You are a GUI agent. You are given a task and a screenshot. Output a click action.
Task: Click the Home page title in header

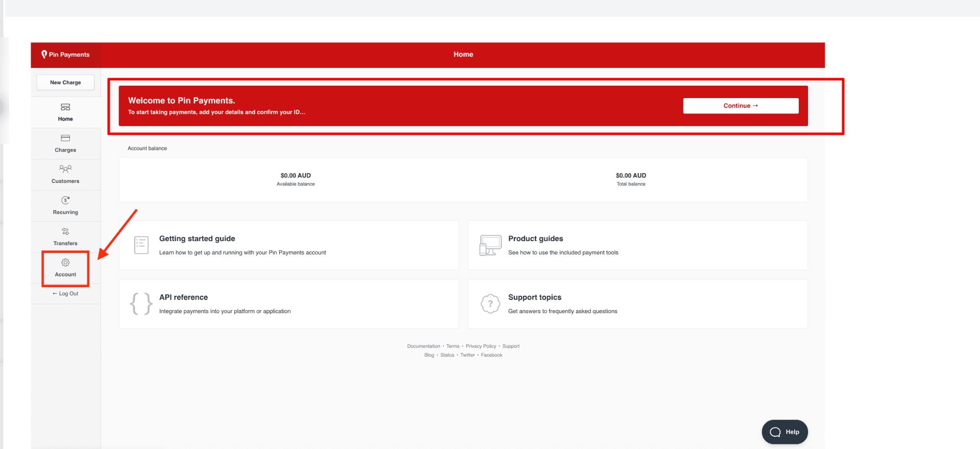(463, 55)
